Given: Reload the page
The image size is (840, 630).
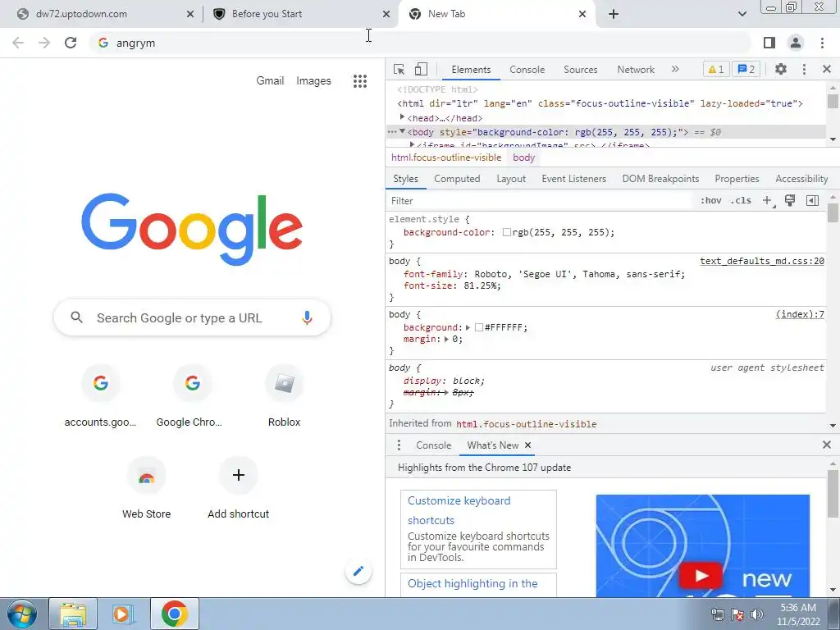Looking at the screenshot, I should (x=71, y=43).
